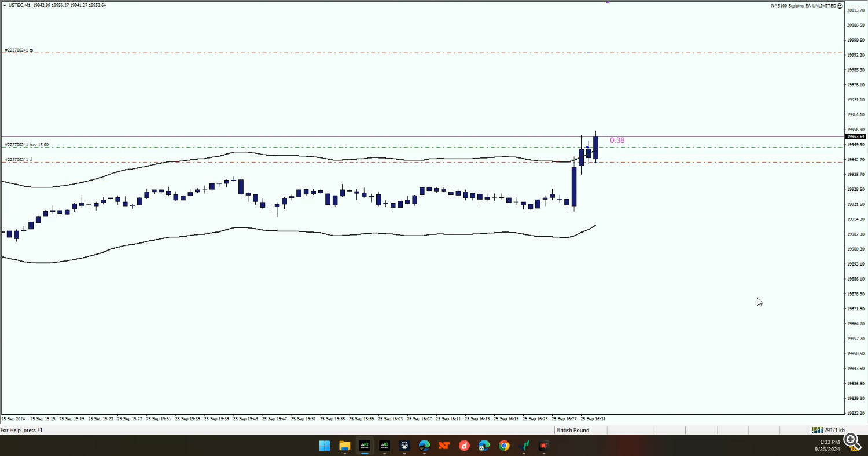The image size is (868, 456).
Task: Click the 19992.30 price axis label
Action: click(855, 55)
